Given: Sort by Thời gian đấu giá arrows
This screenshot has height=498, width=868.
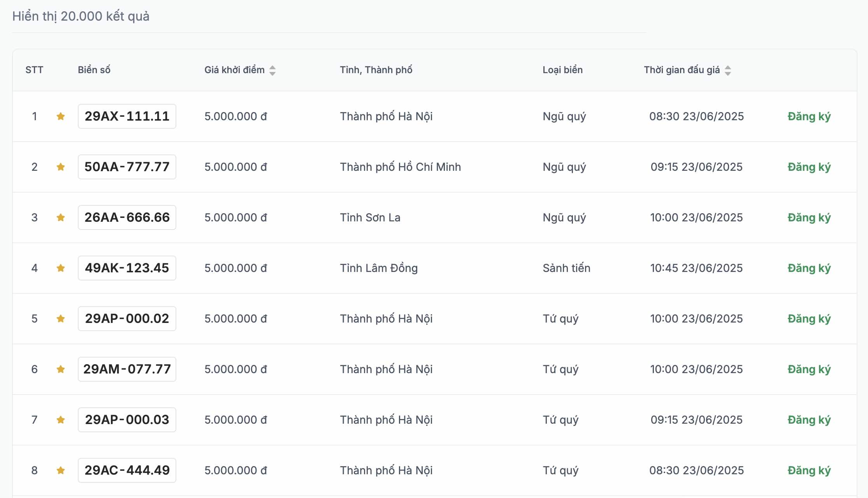Looking at the screenshot, I should (x=727, y=70).
